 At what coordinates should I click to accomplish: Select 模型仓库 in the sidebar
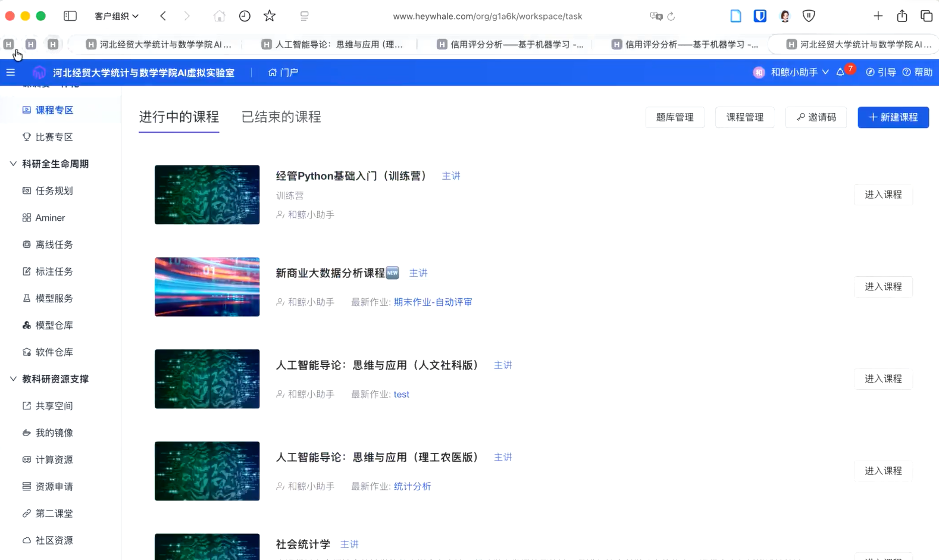pyautogui.click(x=54, y=326)
